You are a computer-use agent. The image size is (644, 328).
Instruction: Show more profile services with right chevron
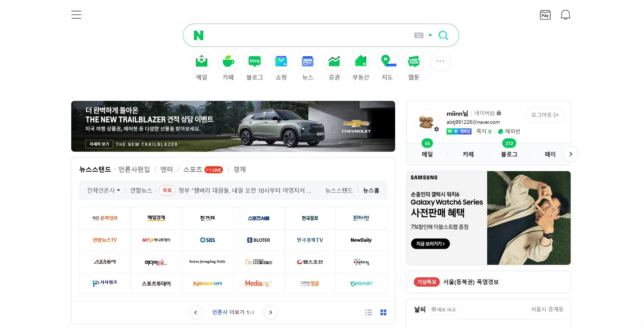(x=571, y=154)
